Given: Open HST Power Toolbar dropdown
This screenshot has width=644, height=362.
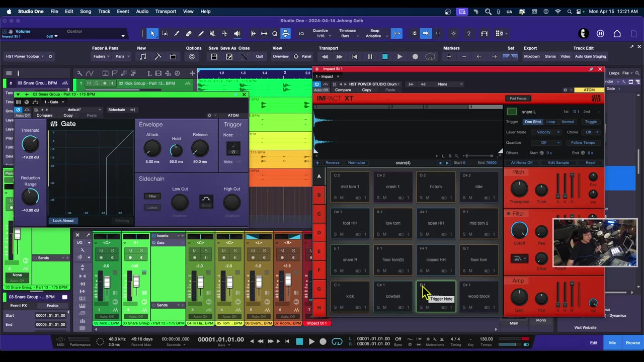Looking at the screenshot, I should point(25,56).
